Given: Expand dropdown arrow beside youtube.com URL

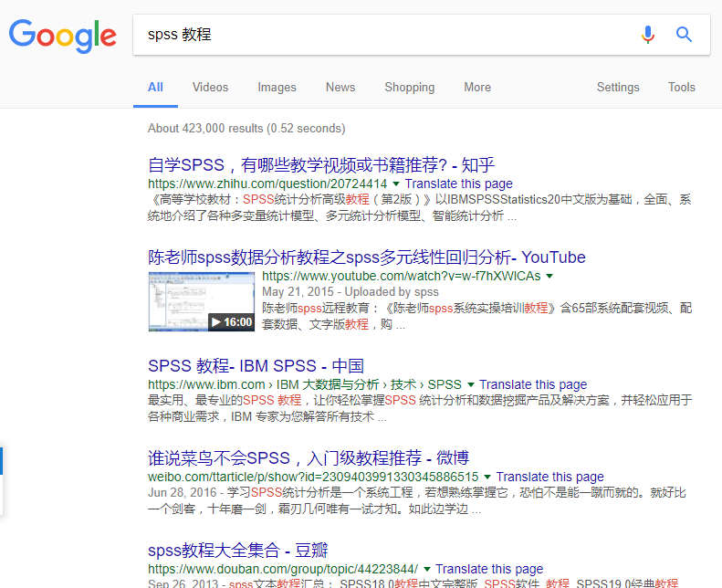Looking at the screenshot, I should (549, 276).
